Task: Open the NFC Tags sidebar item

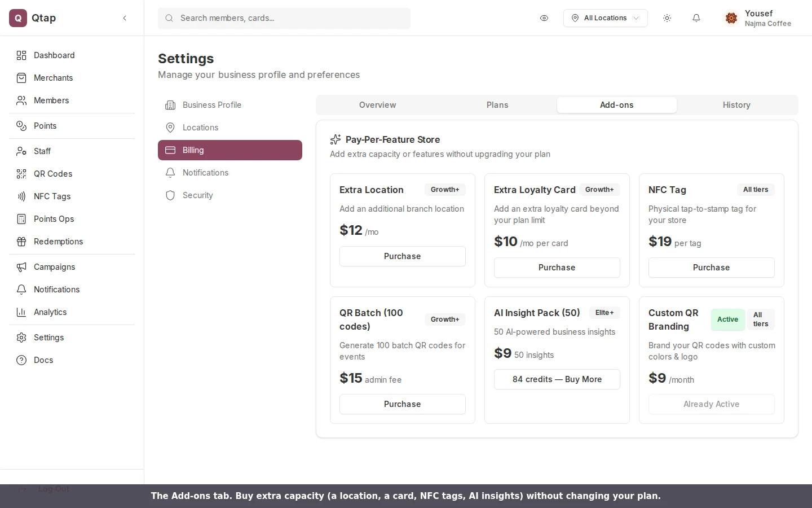Action: 72,196
